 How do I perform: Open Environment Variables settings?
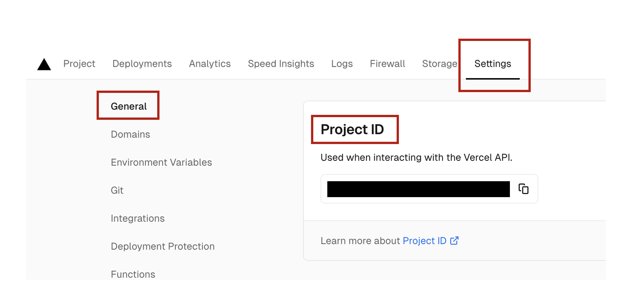(161, 162)
